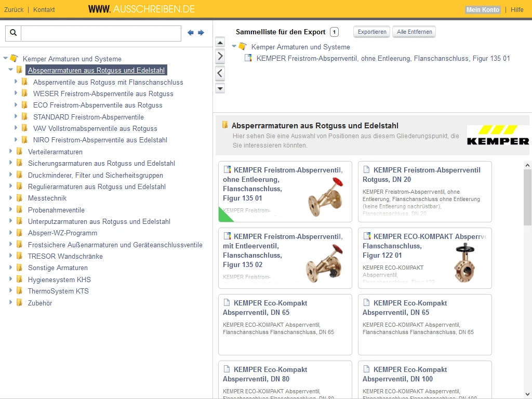Image resolution: width=532 pixels, height=399 pixels.
Task: Expand the Hygienesystem KHS folder
Action: coord(10,280)
